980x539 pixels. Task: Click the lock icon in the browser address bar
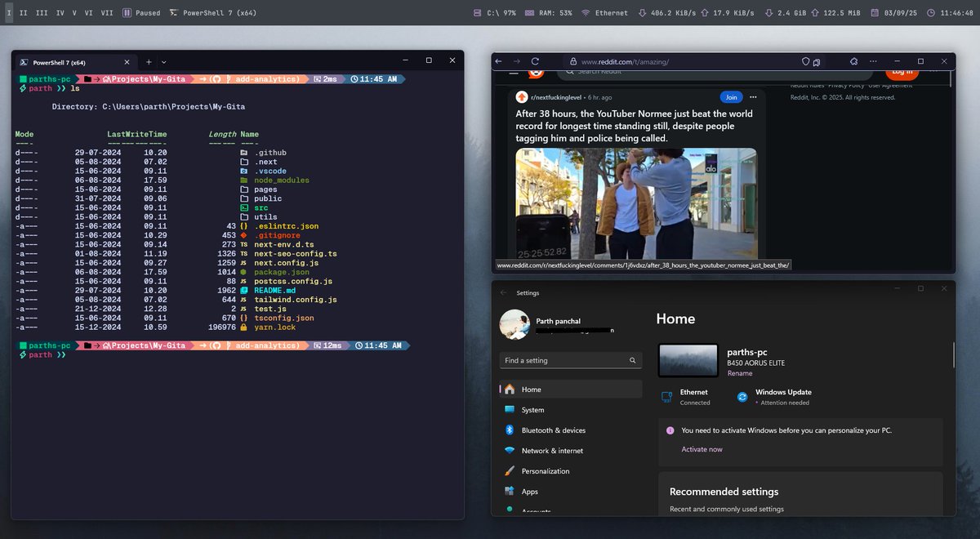[572, 61]
